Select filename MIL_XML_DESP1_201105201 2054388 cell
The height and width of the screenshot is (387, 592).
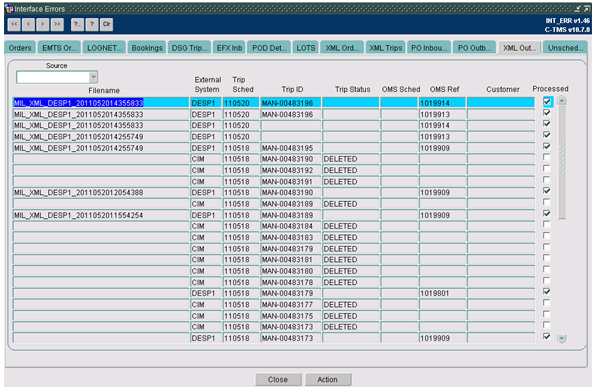point(101,193)
